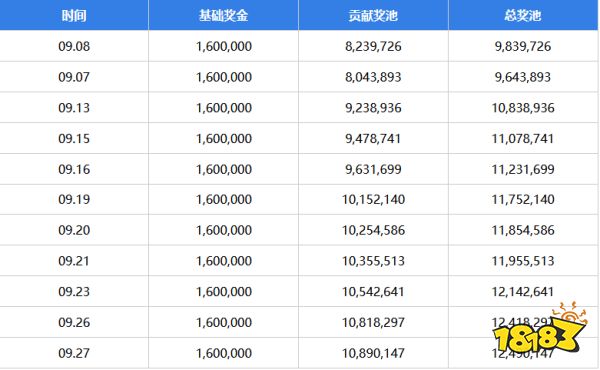Click the total pool value 11,752,140

(523, 199)
